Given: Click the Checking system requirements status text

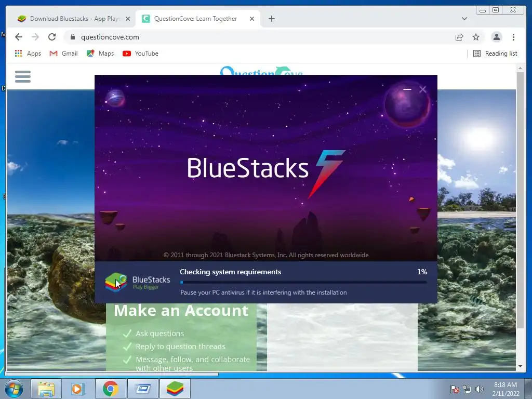Looking at the screenshot, I should pyautogui.click(x=230, y=272).
